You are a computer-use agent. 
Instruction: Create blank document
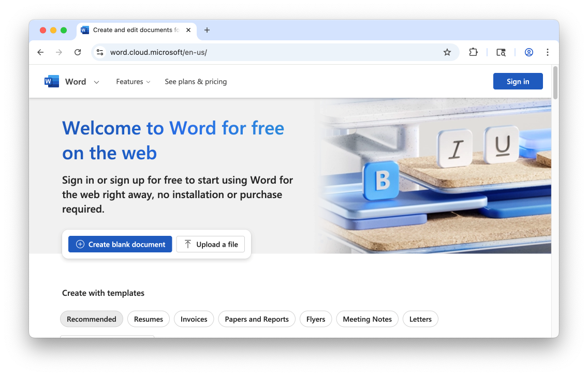[120, 245]
